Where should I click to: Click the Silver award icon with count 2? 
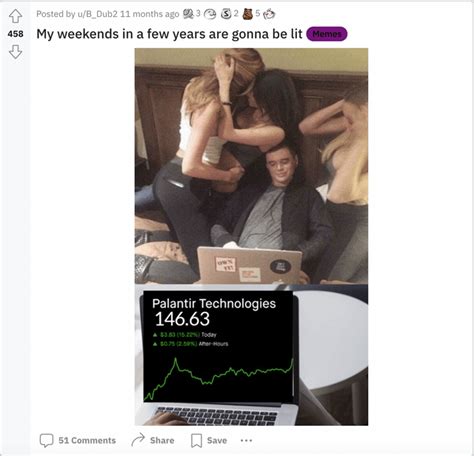pyautogui.click(x=226, y=14)
